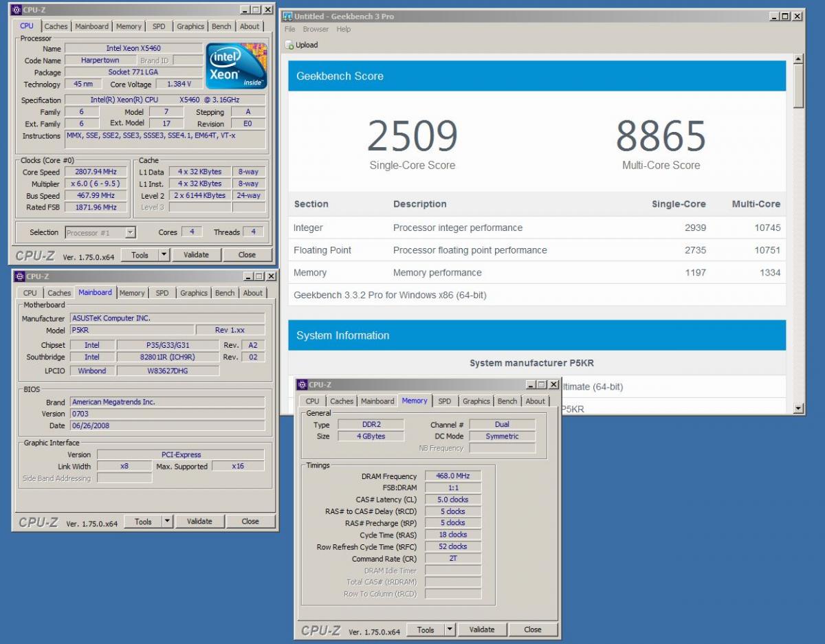Click Tools button in Memory window
This screenshot has width=825, height=644.
(x=426, y=630)
